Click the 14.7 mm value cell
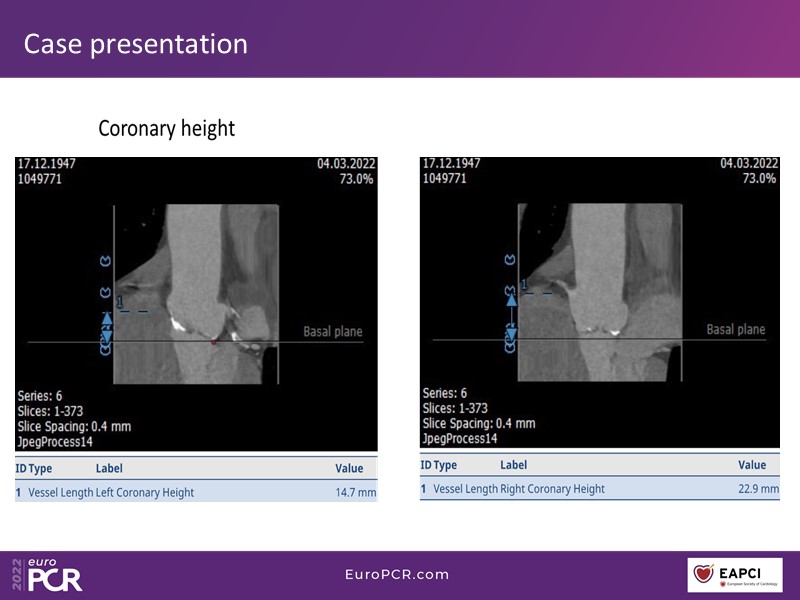This screenshot has height=600, width=800. click(355, 492)
